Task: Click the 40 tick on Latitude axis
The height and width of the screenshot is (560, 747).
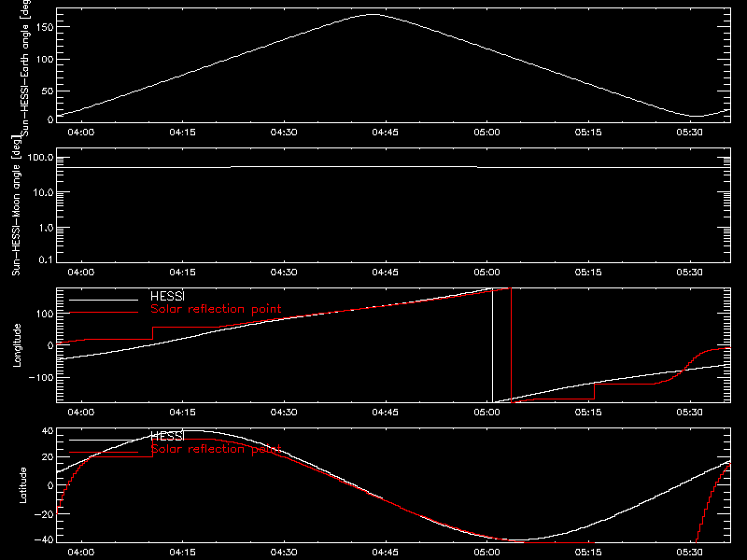Action: [48, 431]
